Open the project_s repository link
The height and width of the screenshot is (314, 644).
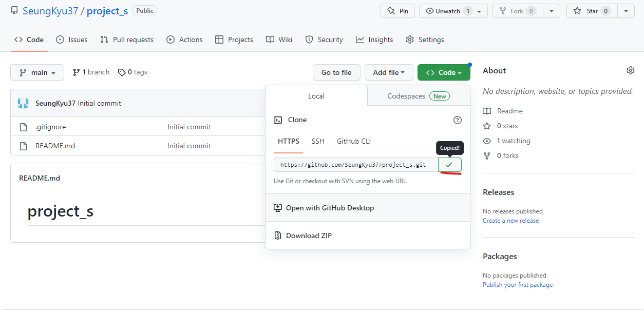coord(107,11)
